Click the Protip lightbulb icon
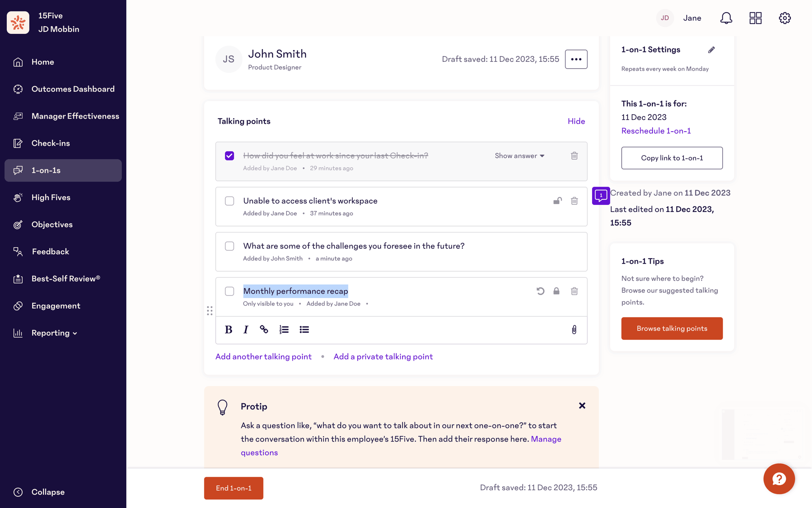Screen dimensions: 812x508 tap(222, 407)
